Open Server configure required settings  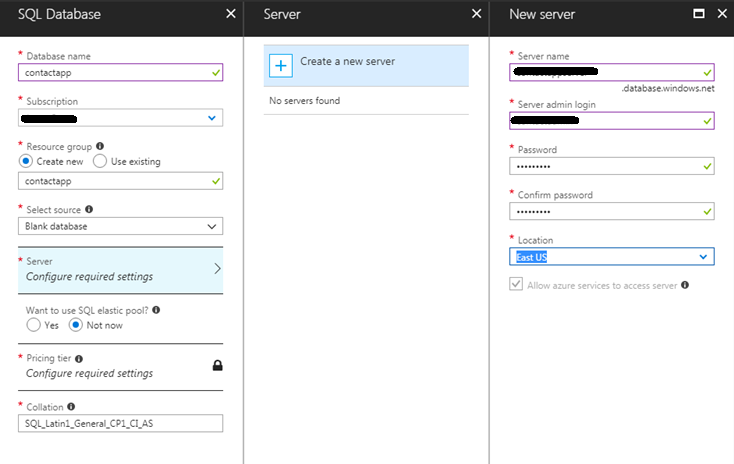pos(120,269)
